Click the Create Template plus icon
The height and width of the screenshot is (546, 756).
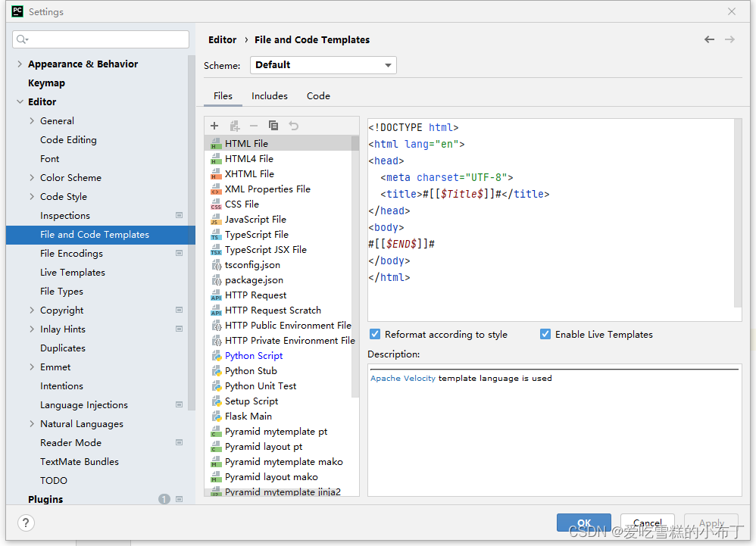[x=214, y=126]
